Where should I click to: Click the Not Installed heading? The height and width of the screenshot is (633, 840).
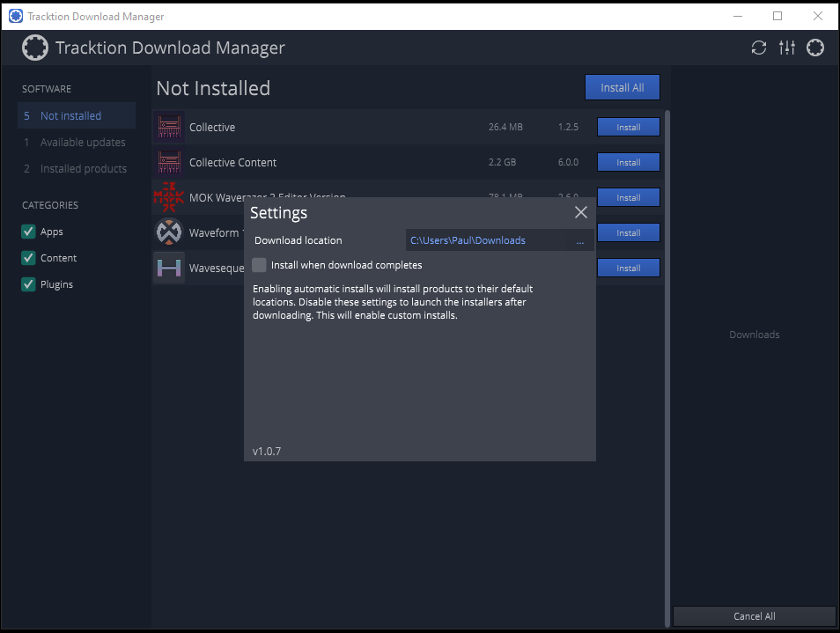click(x=213, y=88)
